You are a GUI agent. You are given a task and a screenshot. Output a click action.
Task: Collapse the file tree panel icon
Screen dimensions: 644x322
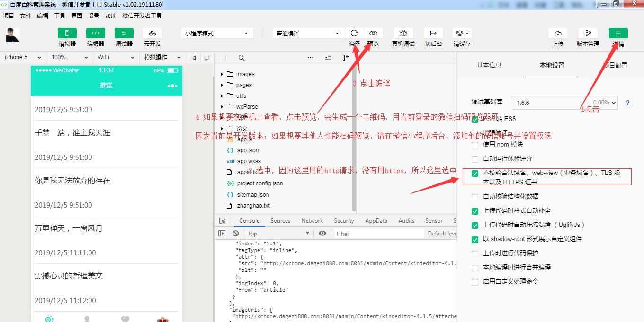tap(346, 58)
